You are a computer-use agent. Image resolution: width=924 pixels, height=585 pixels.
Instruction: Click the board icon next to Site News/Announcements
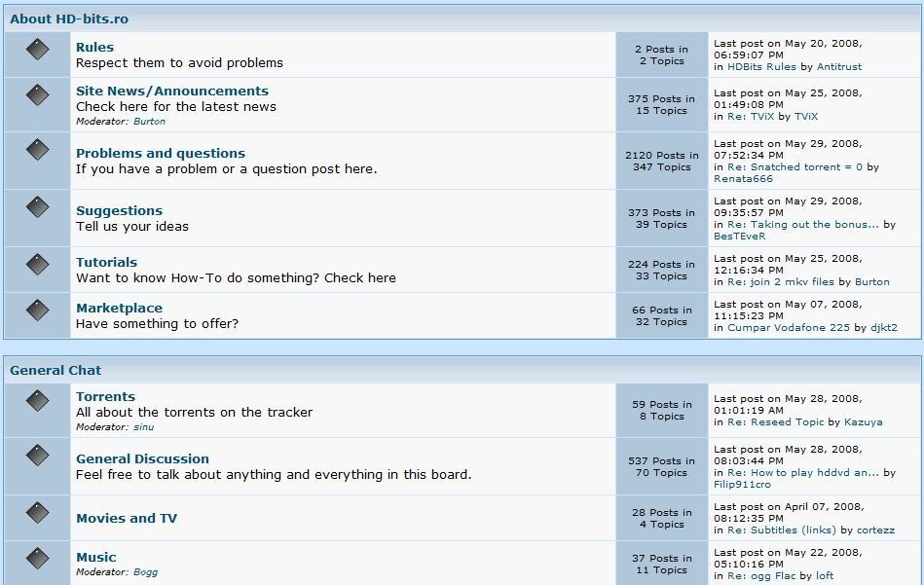(x=37, y=95)
